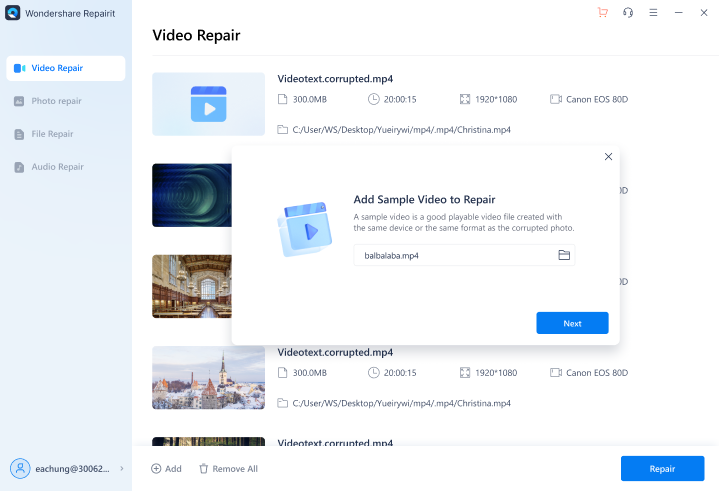Select the first video's play thumbnail

click(208, 104)
